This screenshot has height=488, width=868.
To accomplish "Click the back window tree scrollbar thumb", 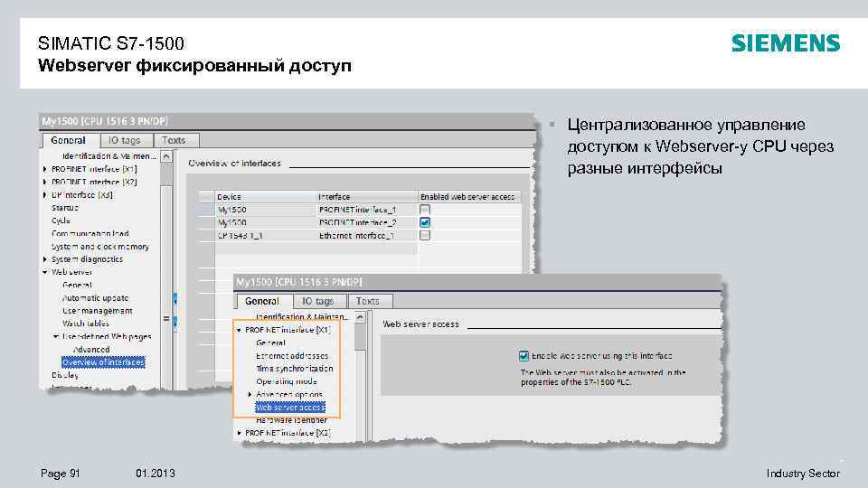I will tap(166, 174).
